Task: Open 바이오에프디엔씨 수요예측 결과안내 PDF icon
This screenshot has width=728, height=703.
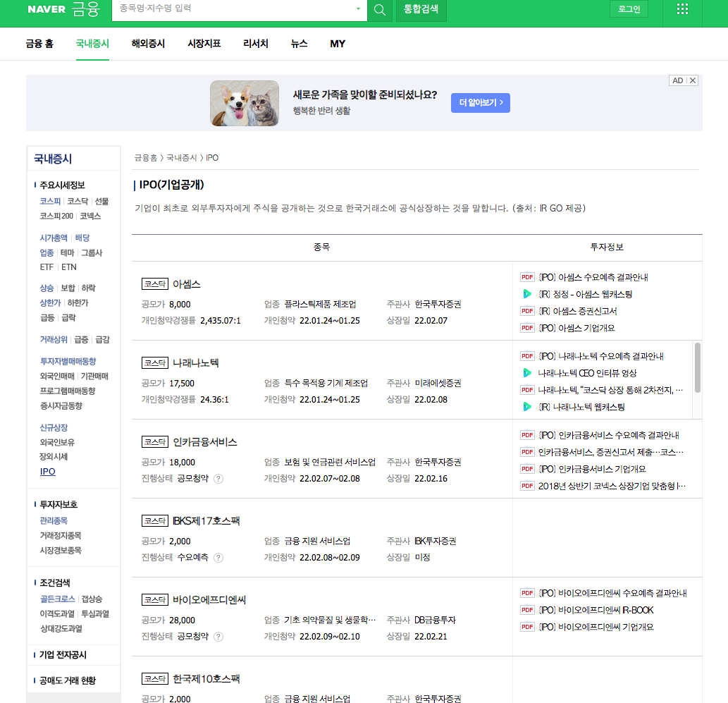Action: tap(527, 593)
